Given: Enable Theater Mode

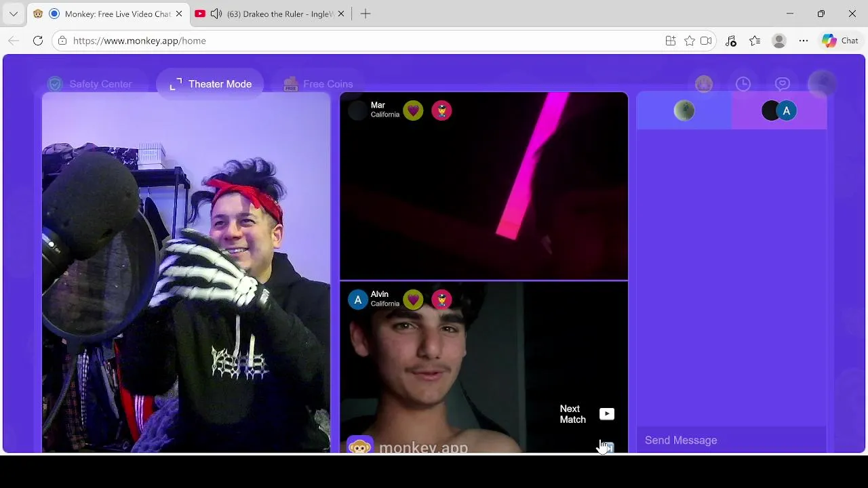Looking at the screenshot, I should tap(210, 84).
